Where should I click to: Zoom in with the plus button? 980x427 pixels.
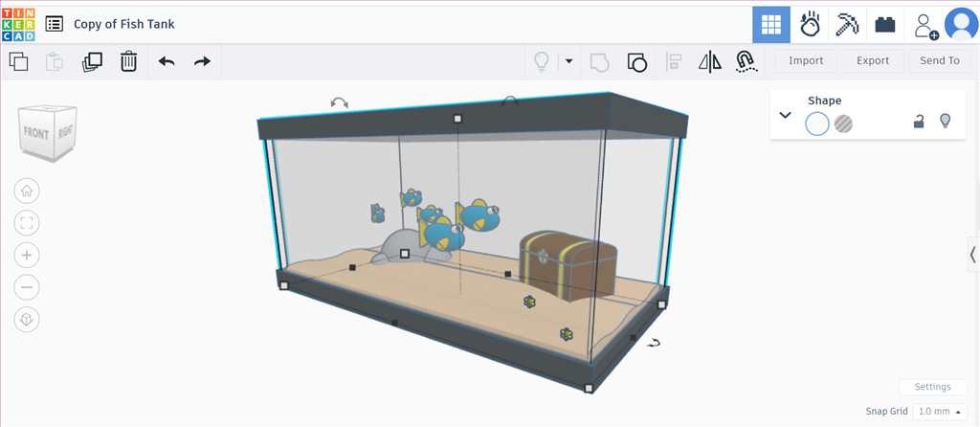pyautogui.click(x=27, y=255)
